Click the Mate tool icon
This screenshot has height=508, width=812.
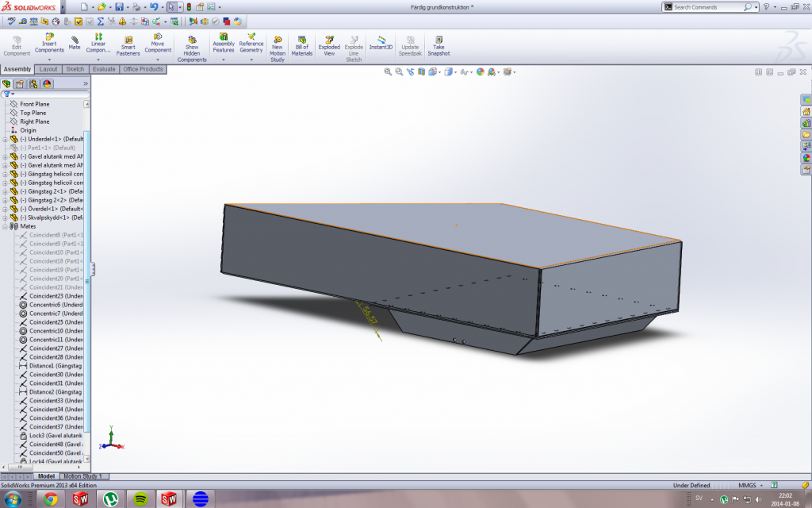(x=75, y=41)
